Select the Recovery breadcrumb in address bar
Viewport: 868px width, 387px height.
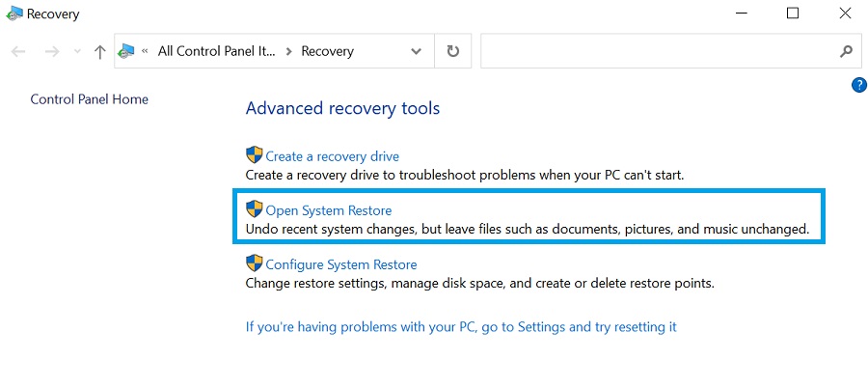pos(327,51)
